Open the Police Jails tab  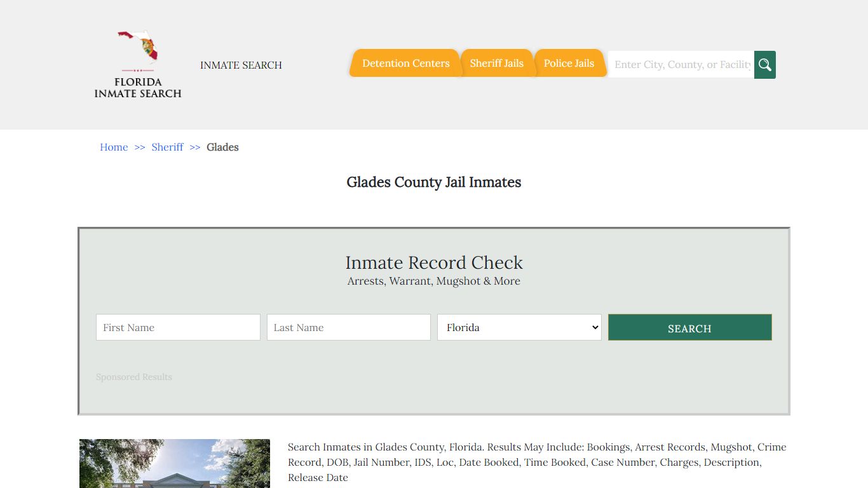pyautogui.click(x=569, y=64)
